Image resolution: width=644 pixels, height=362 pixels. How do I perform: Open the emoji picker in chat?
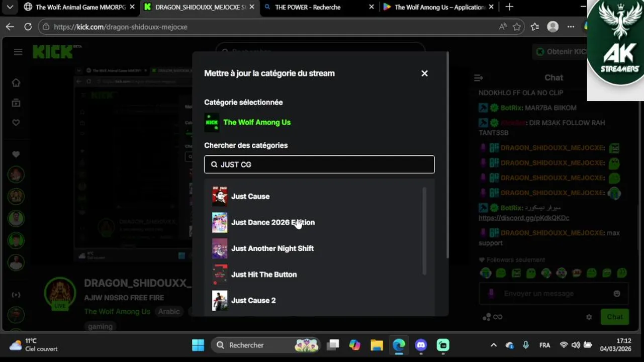click(x=617, y=294)
